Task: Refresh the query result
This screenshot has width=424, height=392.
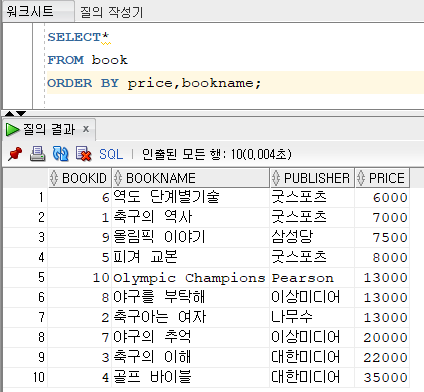Action: [61, 154]
